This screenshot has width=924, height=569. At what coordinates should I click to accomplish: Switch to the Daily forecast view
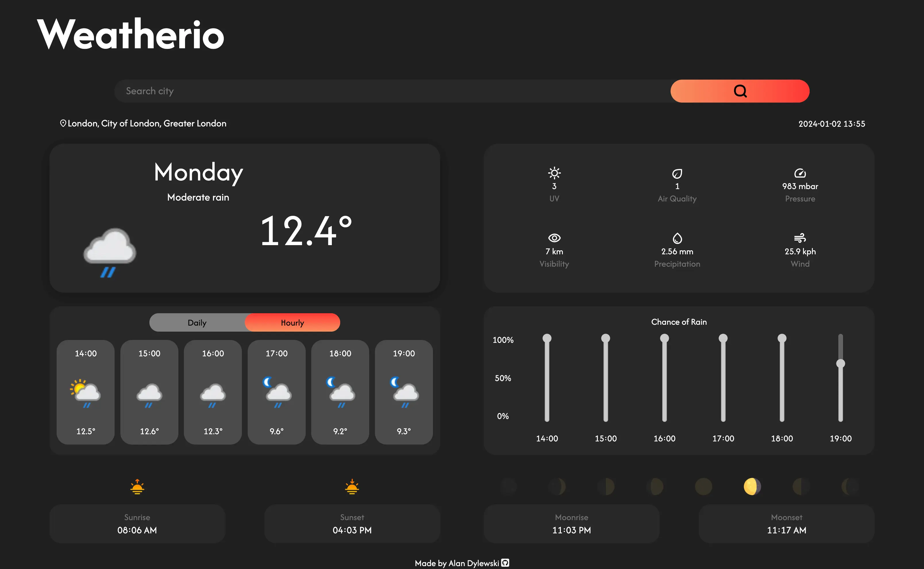197,322
